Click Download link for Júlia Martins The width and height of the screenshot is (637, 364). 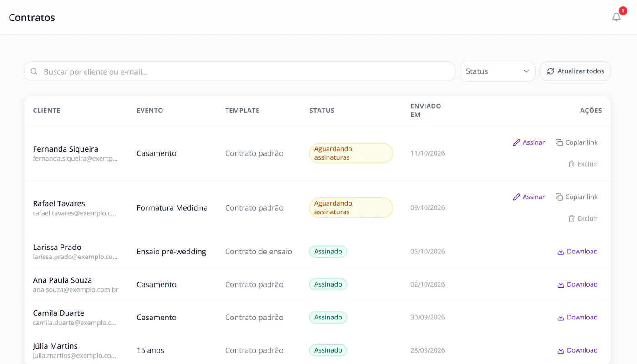tap(577, 350)
